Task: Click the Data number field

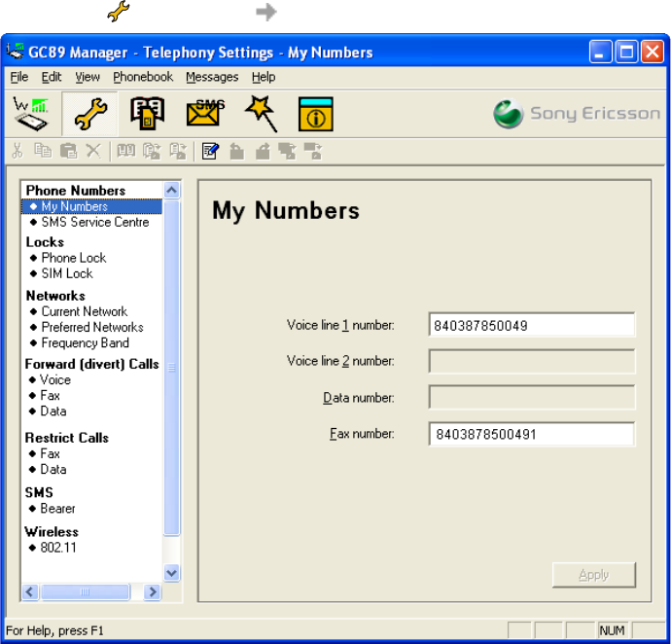Action: click(532, 398)
